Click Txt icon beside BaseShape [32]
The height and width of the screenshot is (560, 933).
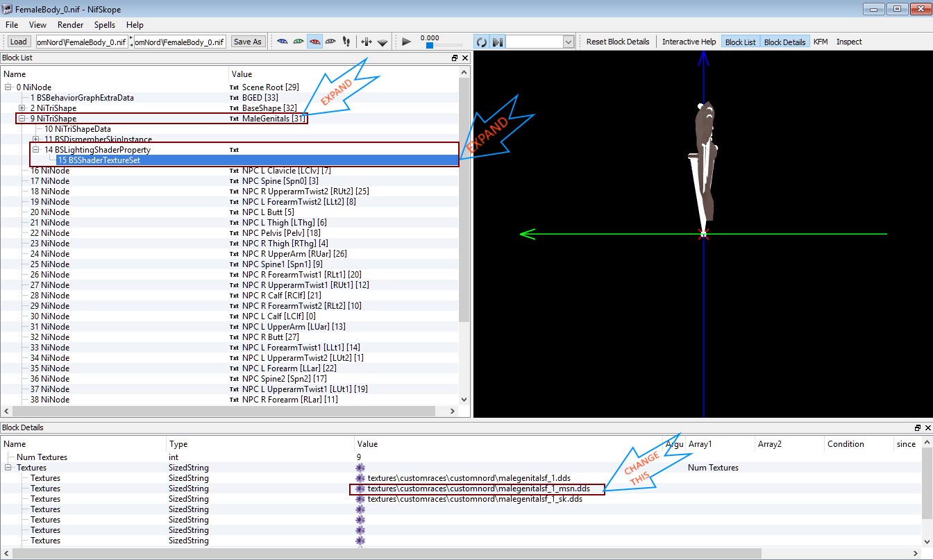point(234,108)
